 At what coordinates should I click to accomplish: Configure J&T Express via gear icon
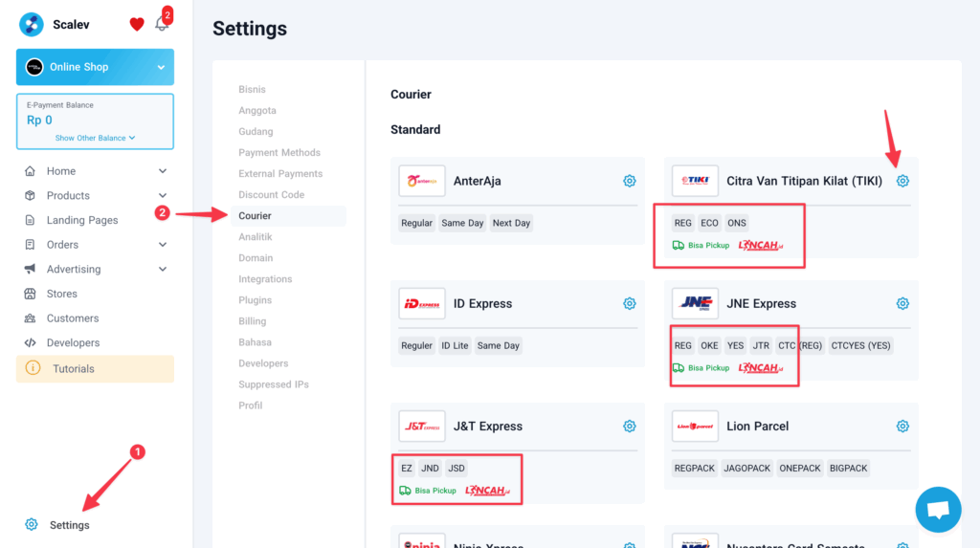[629, 426]
